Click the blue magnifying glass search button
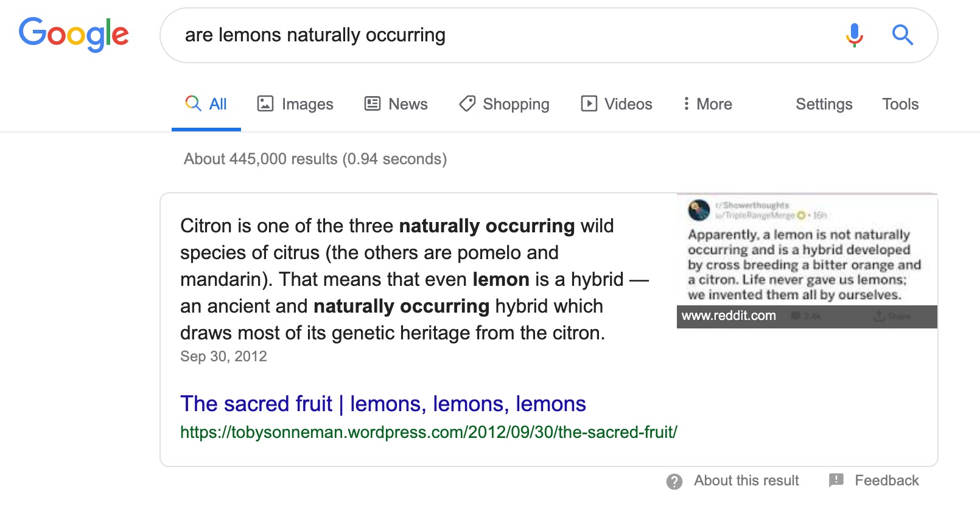The image size is (980, 517). (x=902, y=35)
